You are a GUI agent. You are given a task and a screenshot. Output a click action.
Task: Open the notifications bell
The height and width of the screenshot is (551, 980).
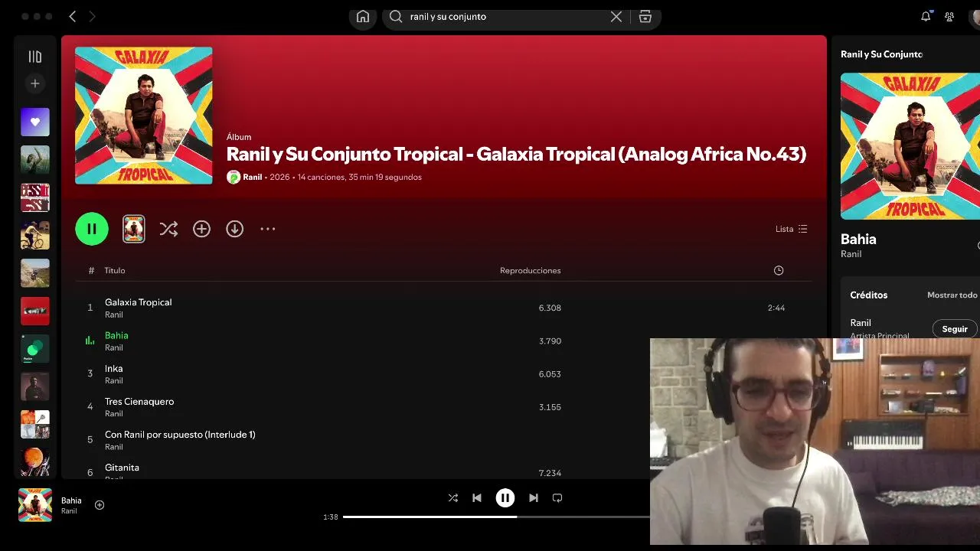[926, 16]
